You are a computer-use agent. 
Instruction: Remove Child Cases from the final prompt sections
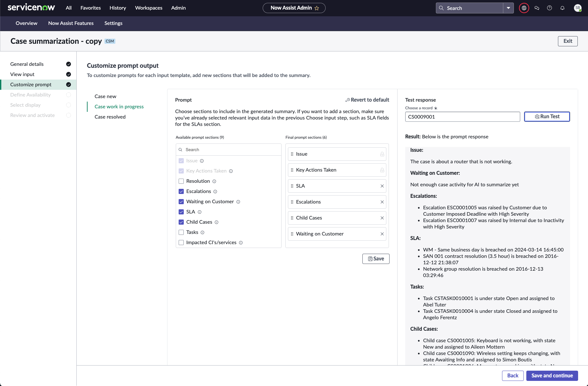tap(382, 218)
